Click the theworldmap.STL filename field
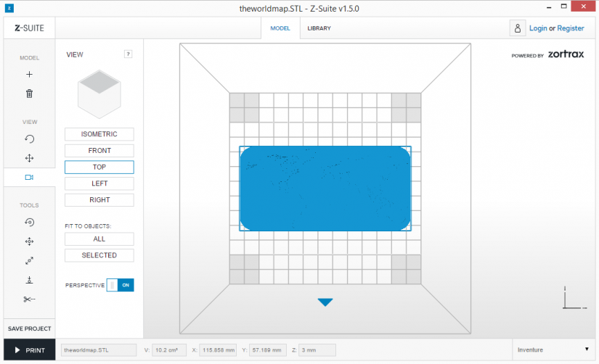The image size is (599, 364). (99, 350)
